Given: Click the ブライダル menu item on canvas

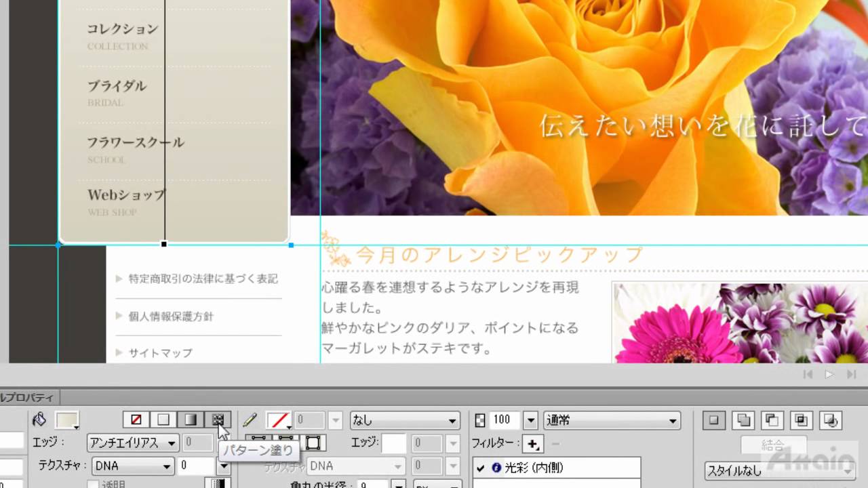Looking at the screenshot, I should [117, 86].
